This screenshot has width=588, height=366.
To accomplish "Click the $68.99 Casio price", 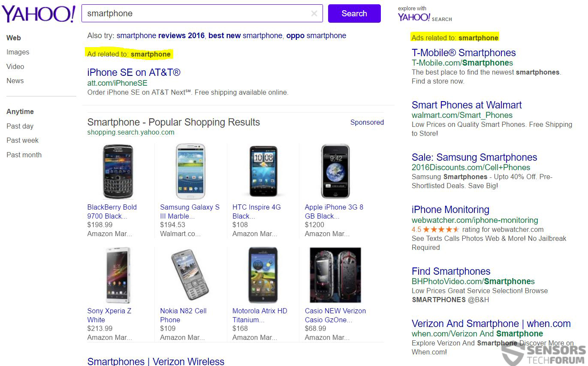I will point(315,328).
